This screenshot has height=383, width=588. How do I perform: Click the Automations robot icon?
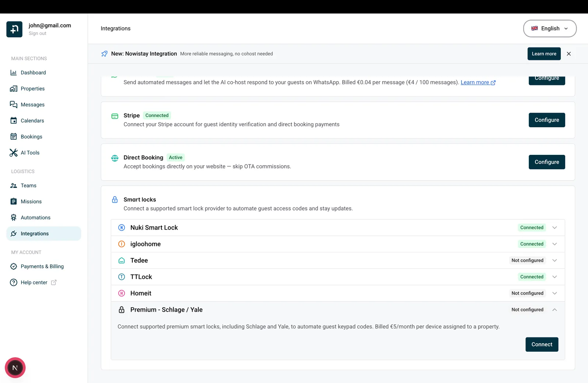[x=14, y=217]
